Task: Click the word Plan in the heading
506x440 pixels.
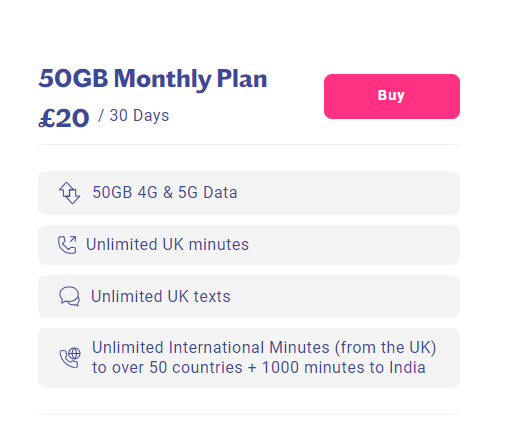Action: click(x=242, y=78)
